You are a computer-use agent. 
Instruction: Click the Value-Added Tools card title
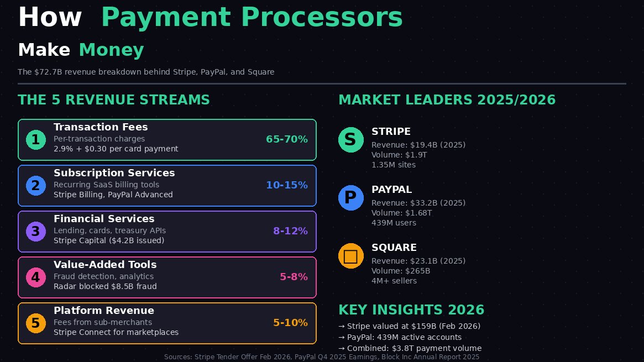coord(105,265)
